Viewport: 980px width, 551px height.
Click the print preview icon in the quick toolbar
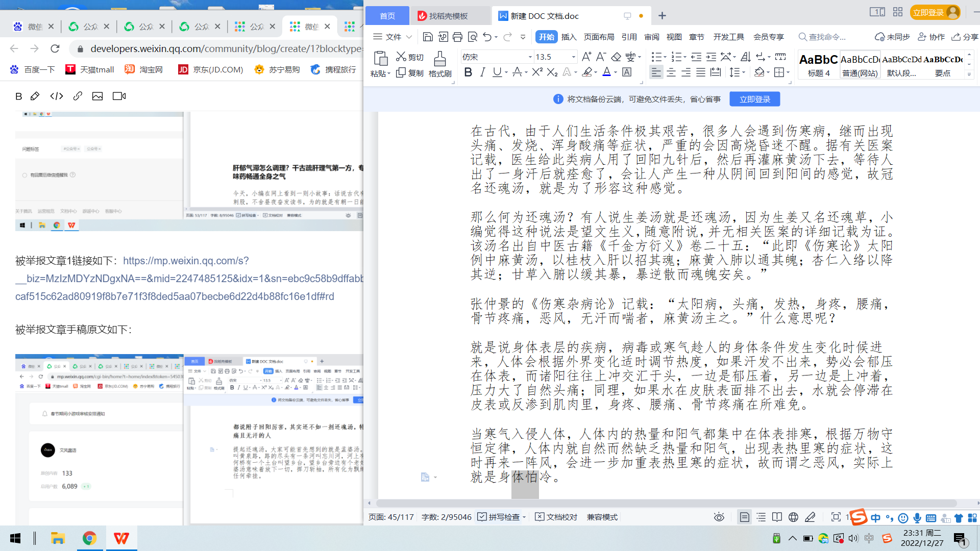pyautogui.click(x=473, y=37)
